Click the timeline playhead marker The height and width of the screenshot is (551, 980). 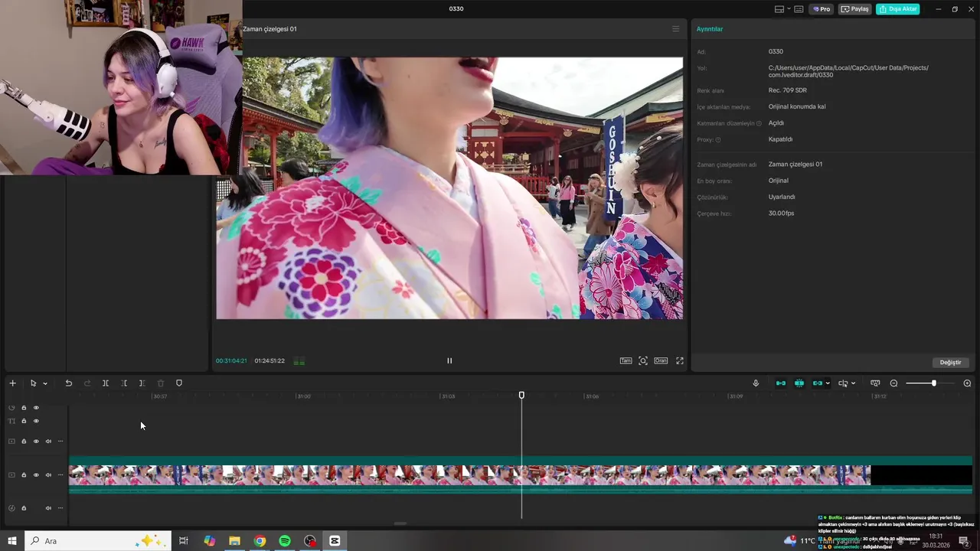(x=522, y=396)
